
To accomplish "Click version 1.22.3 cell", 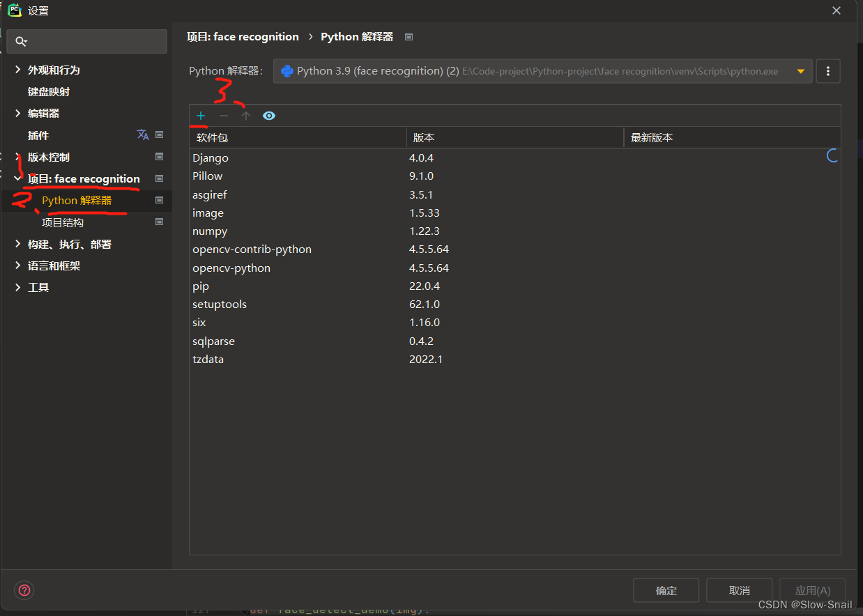I will [x=425, y=231].
